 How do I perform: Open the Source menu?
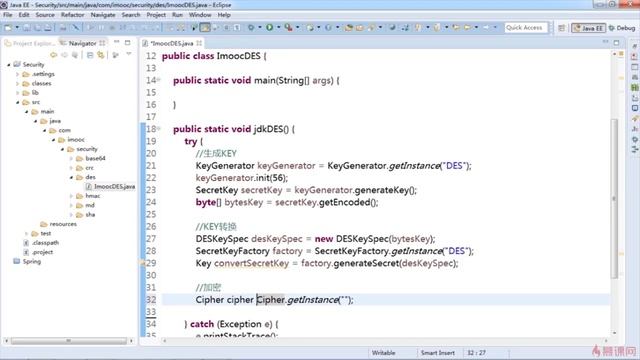coord(45,15)
